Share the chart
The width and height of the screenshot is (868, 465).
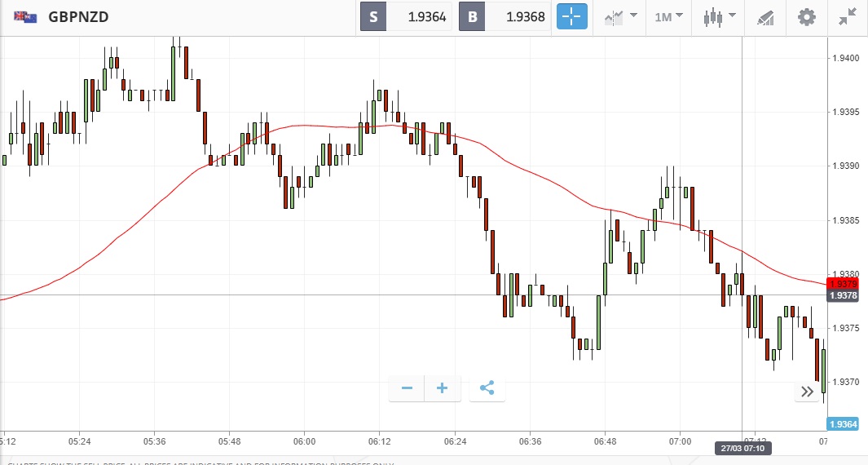(x=487, y=388)
